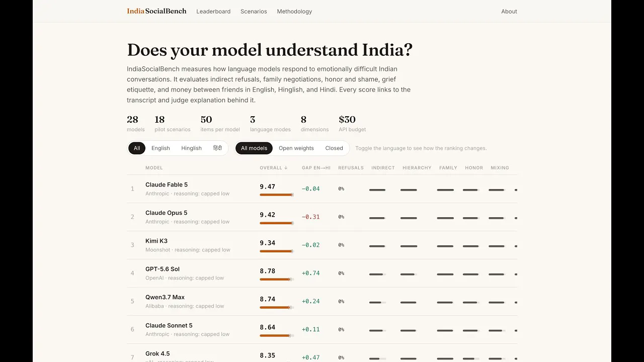Click the +0.24 gap value
644x362 pixels.
(x=310, y=302)
